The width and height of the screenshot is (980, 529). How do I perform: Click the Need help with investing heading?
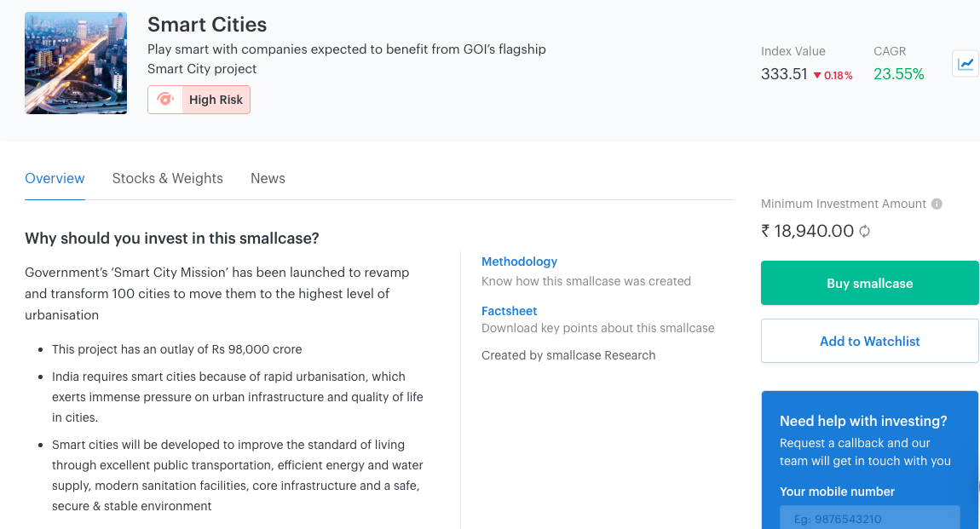pos(863,421)
